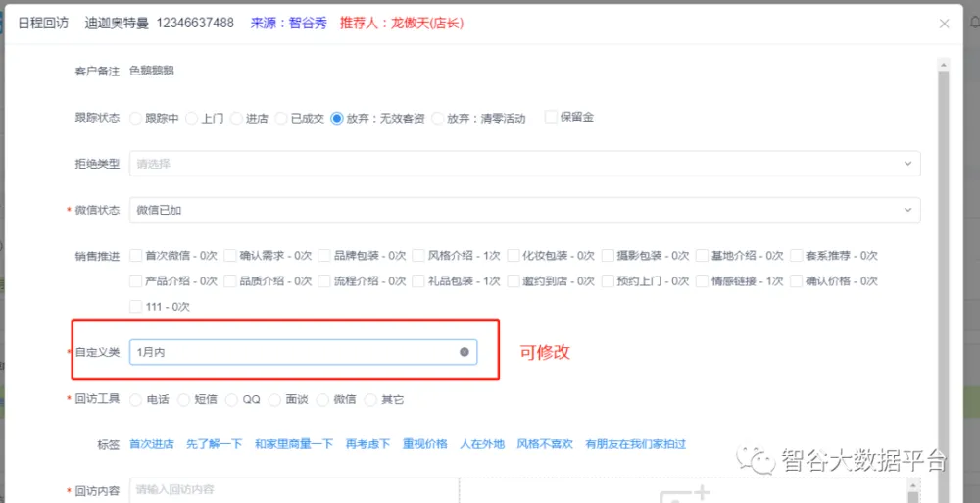Choose the 微信 radio under 回访工具
Screen dimensions: 980x503
[323, 399]
